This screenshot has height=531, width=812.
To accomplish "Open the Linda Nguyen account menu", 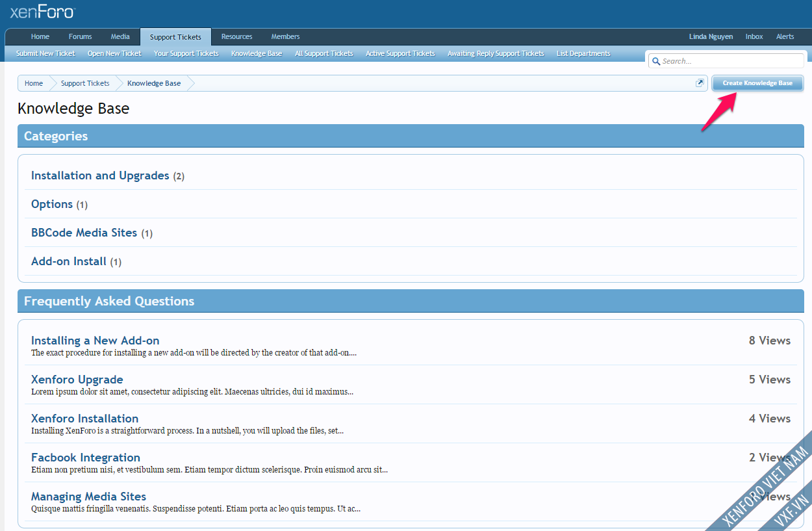I will 711,36.
